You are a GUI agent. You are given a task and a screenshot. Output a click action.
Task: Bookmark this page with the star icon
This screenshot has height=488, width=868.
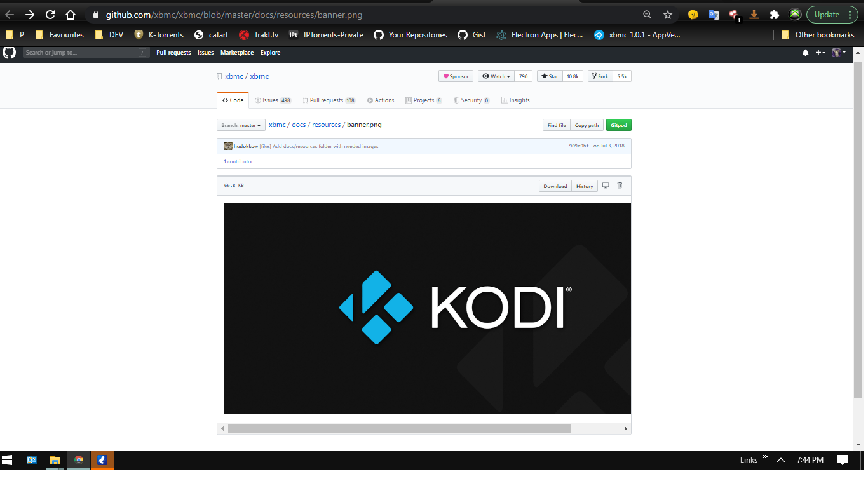(668, 15)
